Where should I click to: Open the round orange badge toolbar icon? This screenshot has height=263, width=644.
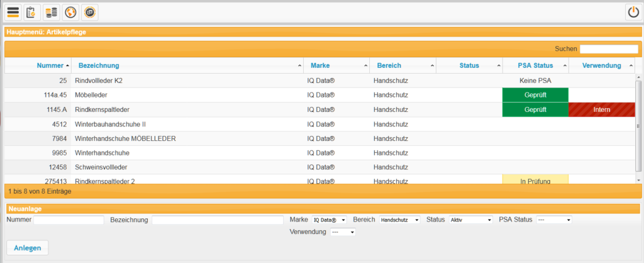click(90, 13)
